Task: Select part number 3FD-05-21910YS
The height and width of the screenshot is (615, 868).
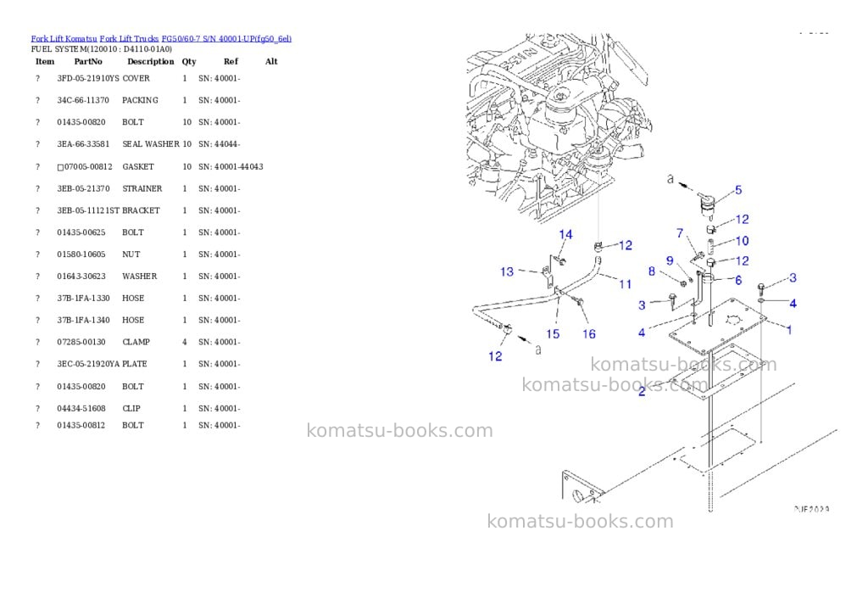Action: click(88, 78)
